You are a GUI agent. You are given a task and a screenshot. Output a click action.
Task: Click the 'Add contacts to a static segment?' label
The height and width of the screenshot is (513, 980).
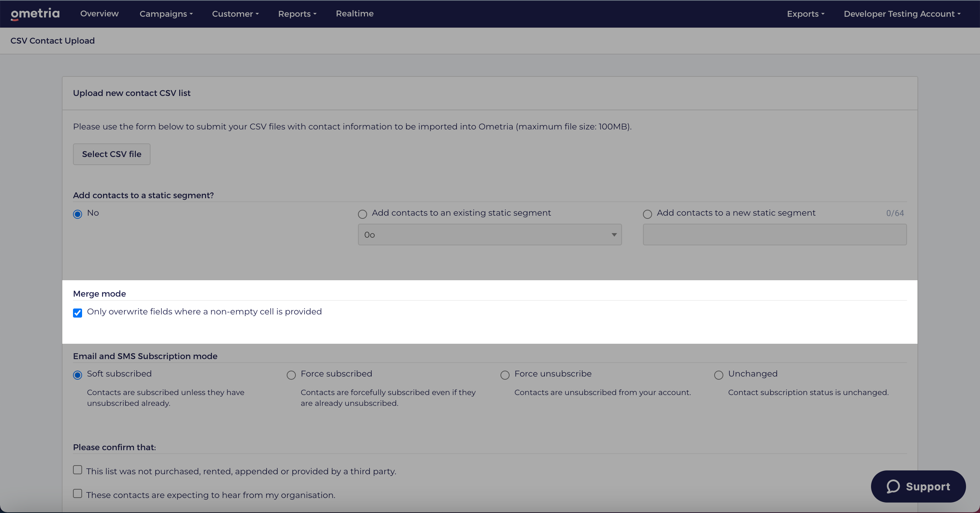(x=144, y=195)
